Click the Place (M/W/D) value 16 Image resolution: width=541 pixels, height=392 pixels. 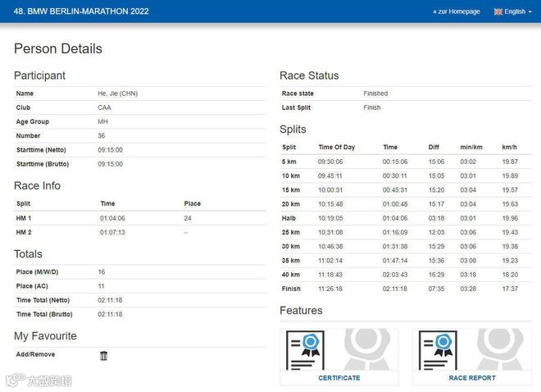coord(101,272)
